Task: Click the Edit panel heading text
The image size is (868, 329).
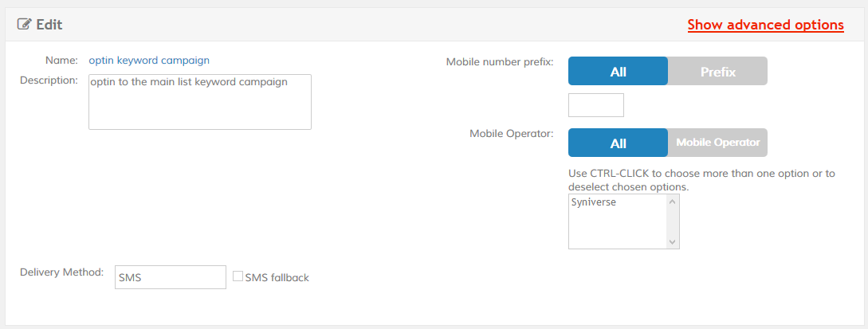Action: (x=49, y=25)
